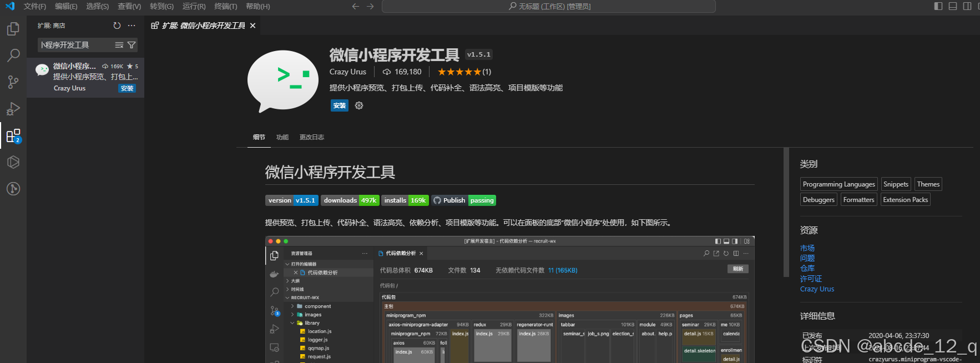The height and width of the screenshot is (363, 980).
Task: Click the Crazy Urus publisher name in header
Action: click(x=348, y=72)
